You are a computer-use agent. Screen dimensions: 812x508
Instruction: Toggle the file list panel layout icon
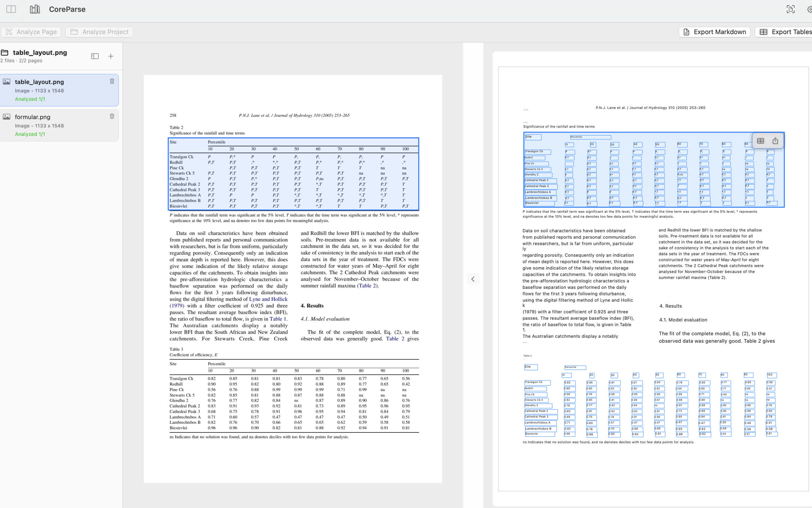click(95, 56)
